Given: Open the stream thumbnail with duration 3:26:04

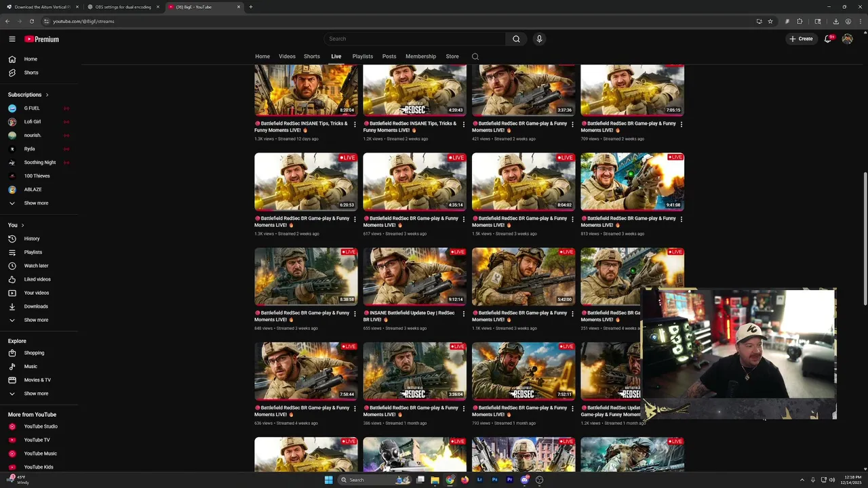Looking at the screenshot, I should point(414,371).
